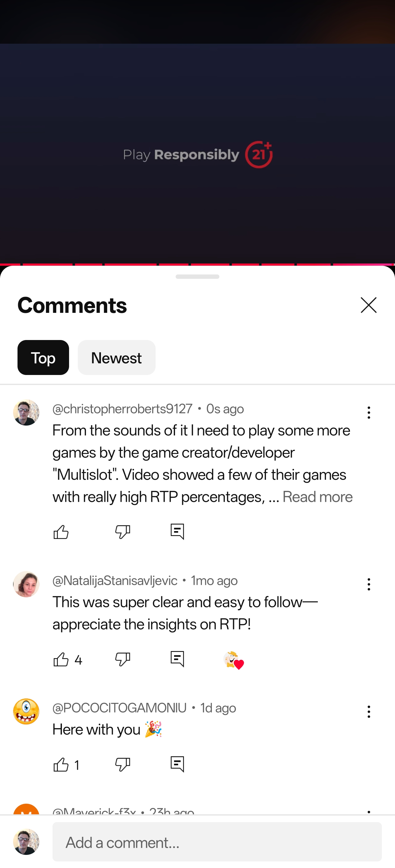Dislike christopherroberts9127's comment
Viewport: 395px width, 868px height.
pyautogui.click(x=122, y=532)
